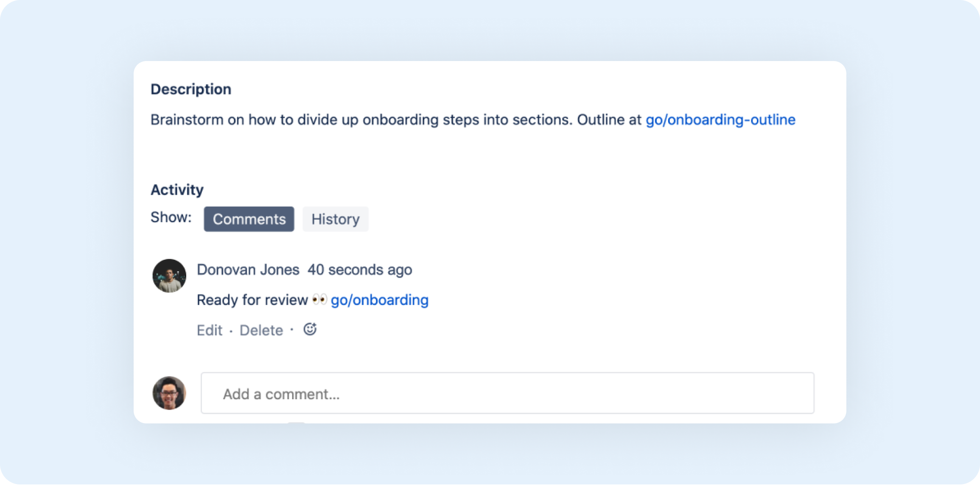Click your own avatar next to the comment box
Image resolution: width=980 pixels, height=487 pixels.
[x=169, y=393]
